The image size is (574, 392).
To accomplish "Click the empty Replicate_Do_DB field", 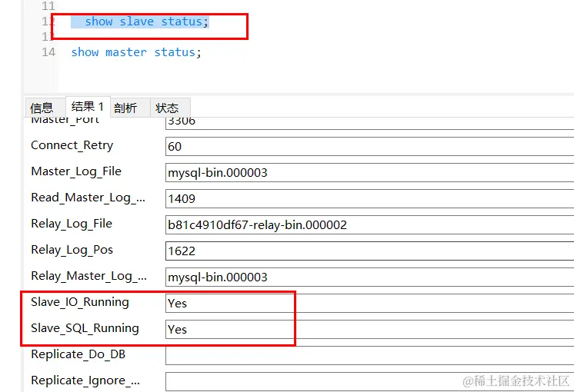I will (x=370, y=355).
